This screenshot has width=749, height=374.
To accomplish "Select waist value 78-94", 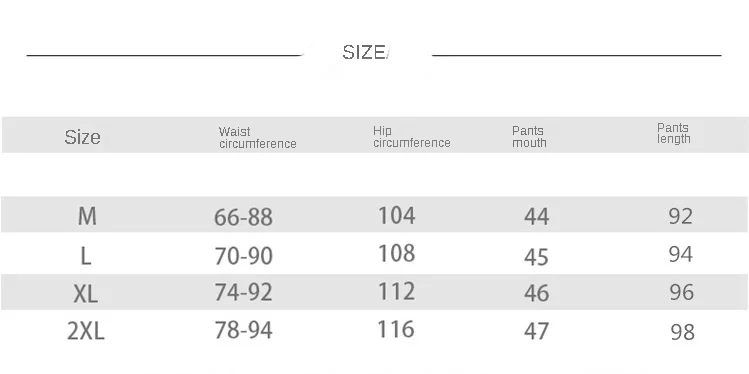I will (243, 330).
